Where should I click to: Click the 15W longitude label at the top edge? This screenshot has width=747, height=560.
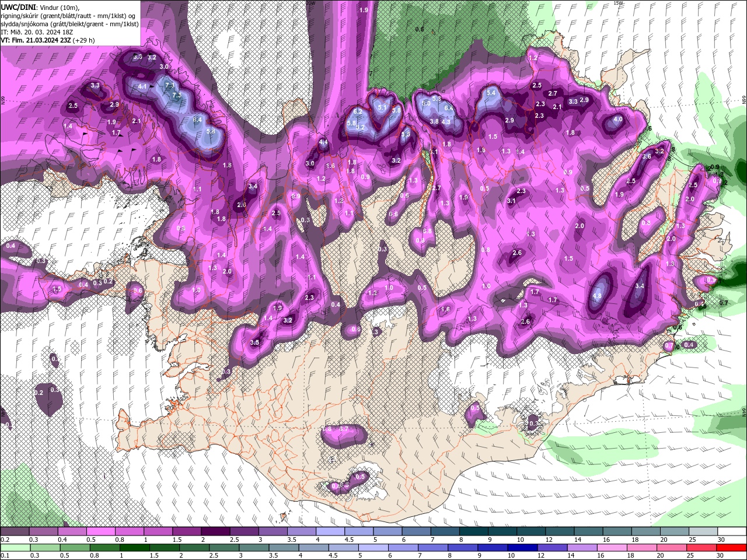619,3
